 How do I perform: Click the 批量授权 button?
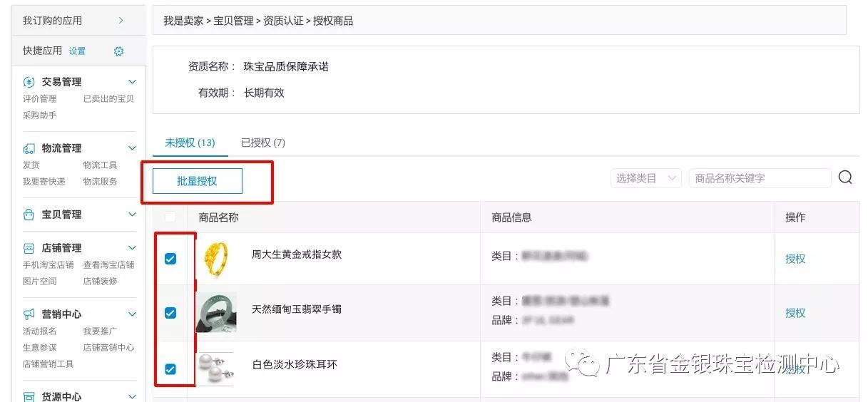[198, 181]
